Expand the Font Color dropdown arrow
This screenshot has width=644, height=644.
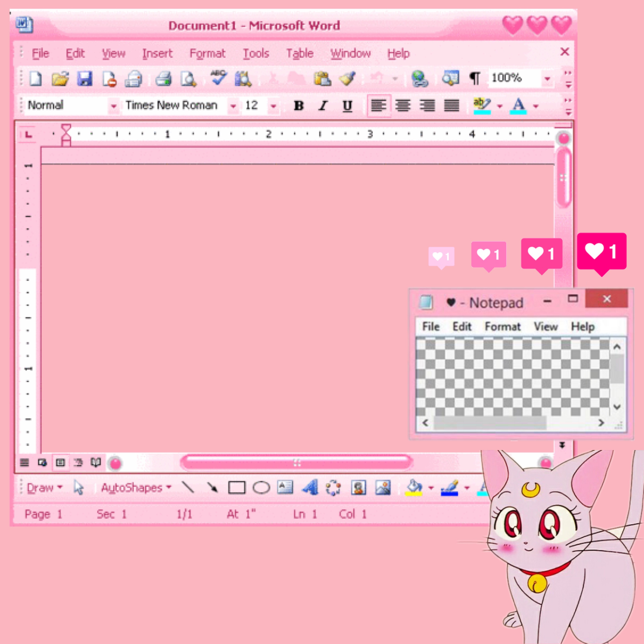pos(536,106)
